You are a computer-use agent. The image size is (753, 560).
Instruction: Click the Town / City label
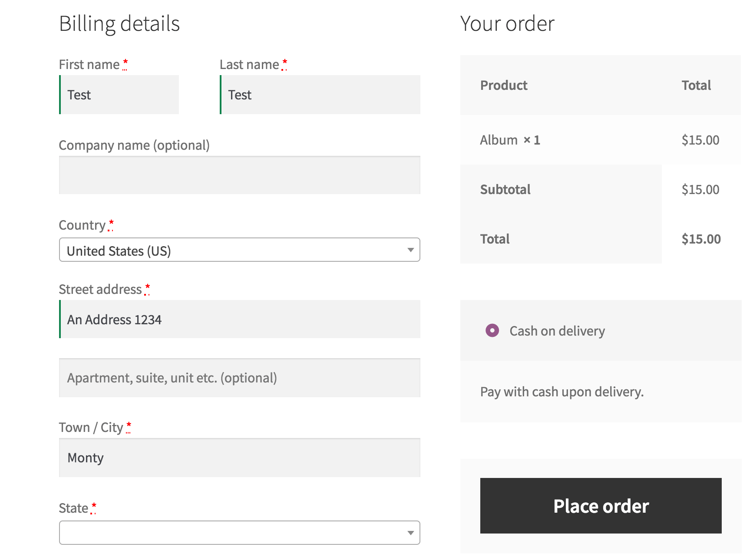click(91, 428)
